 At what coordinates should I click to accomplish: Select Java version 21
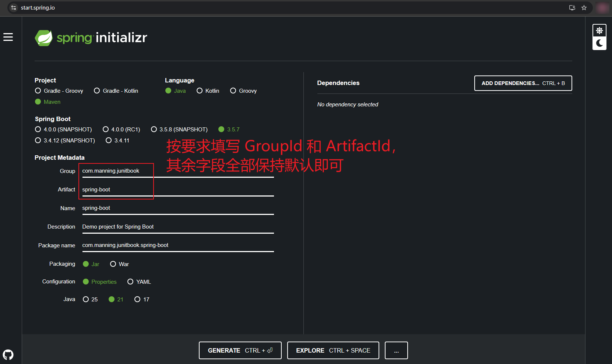coord(116,300)
